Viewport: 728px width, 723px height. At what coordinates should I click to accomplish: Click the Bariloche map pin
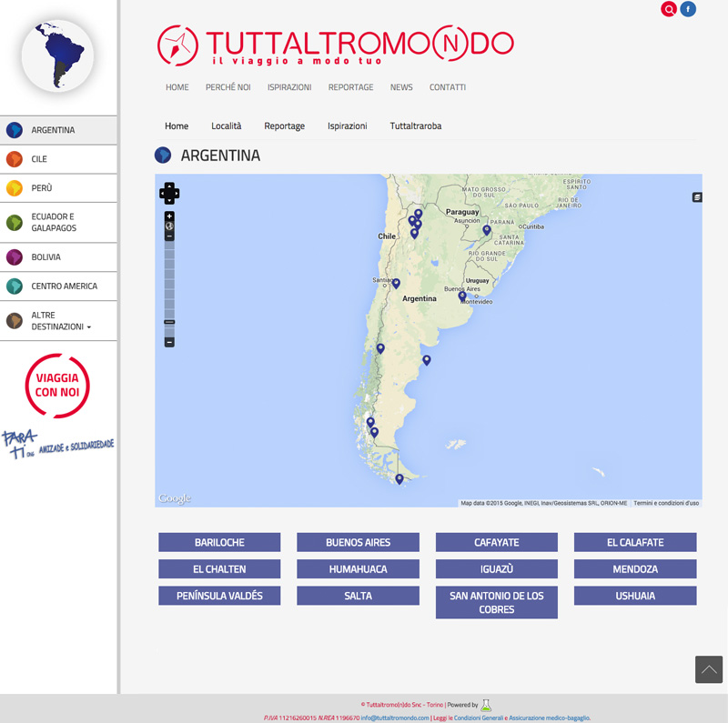[x=380, y=348]
